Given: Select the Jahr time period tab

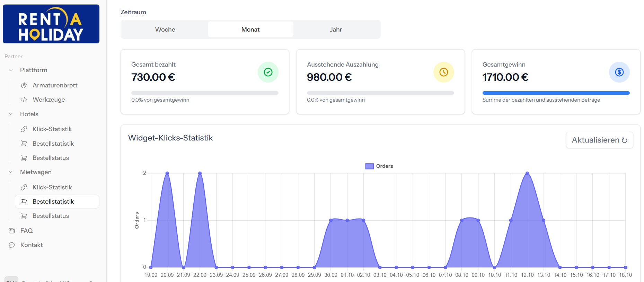Looking at the screenshot, I should point(336,29).
